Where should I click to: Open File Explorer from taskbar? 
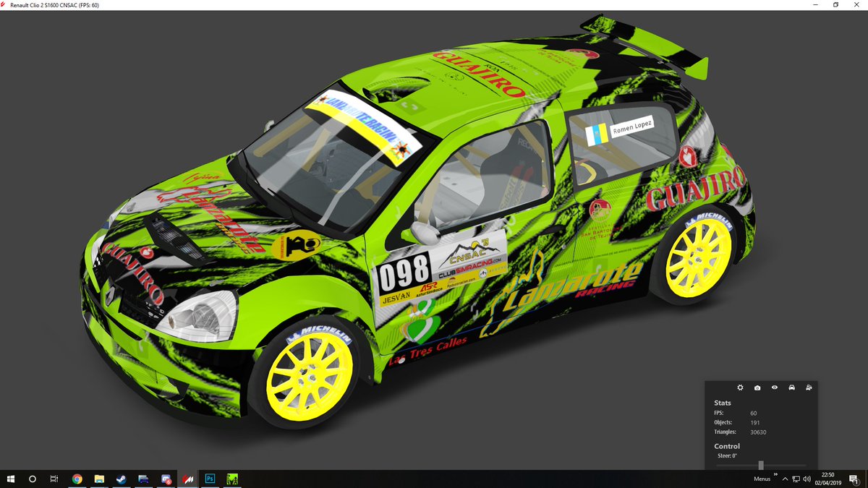click(x=99, y=479)
